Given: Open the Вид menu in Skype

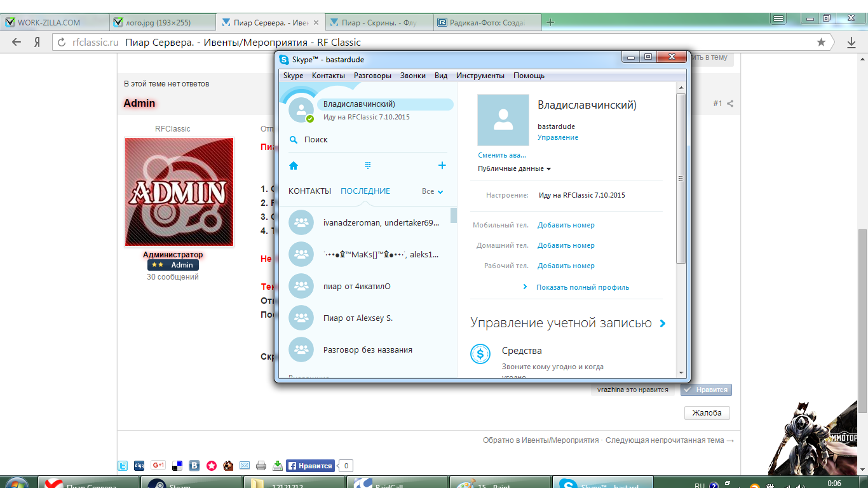Looking at the screenshot, I should click(x=441, y=76).
